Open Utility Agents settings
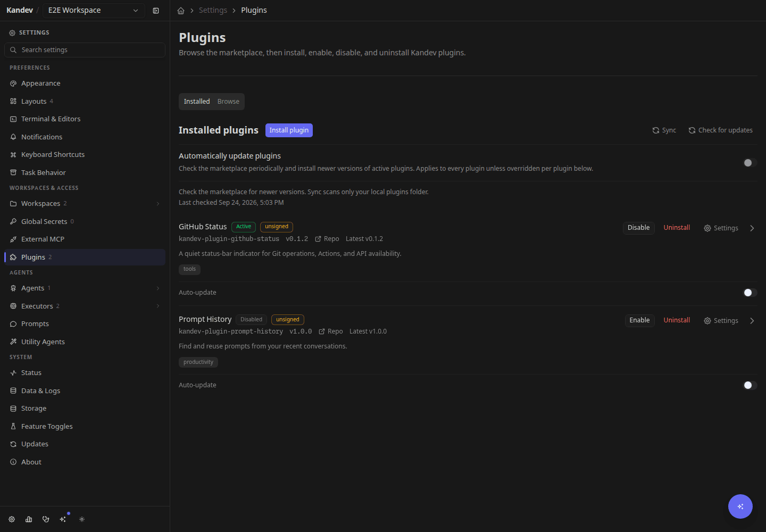 tap(85, 342)
